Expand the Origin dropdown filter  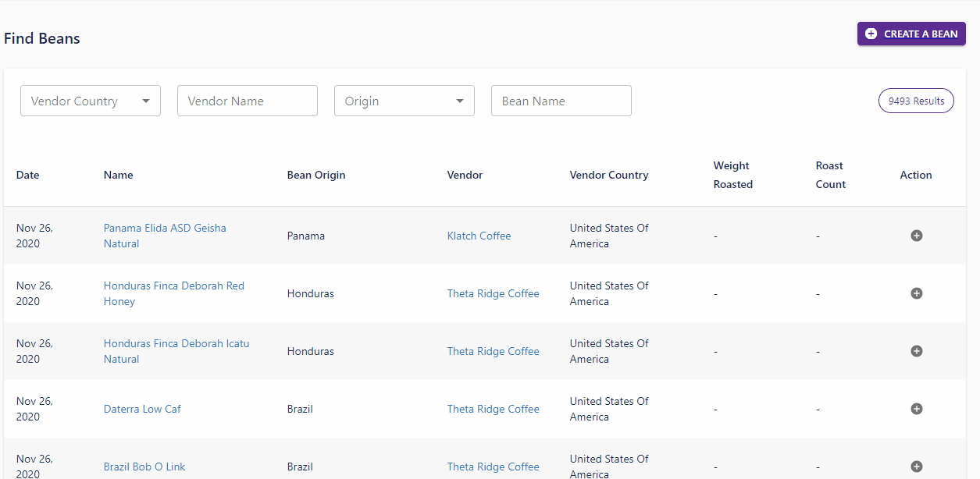(404, 101)
